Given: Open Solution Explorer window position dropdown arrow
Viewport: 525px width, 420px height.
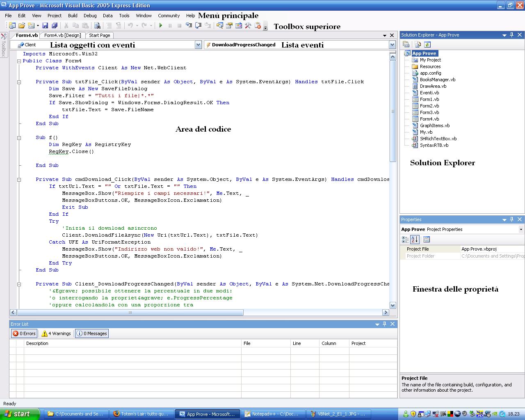Looking at the screenshot, I should tap(504, 35).
